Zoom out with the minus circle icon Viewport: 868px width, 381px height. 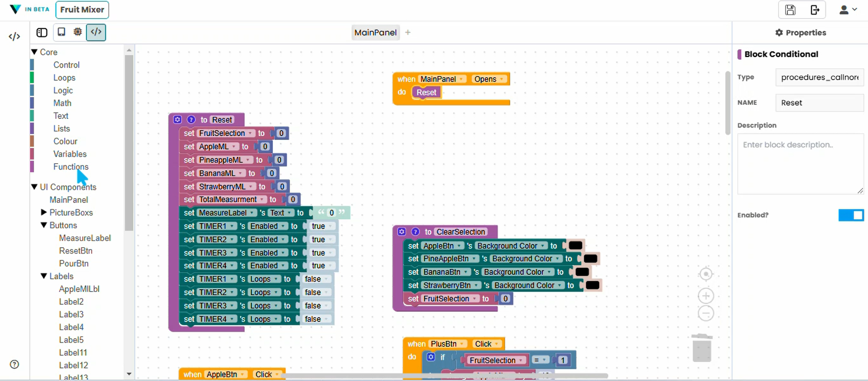tap(706, 313)
